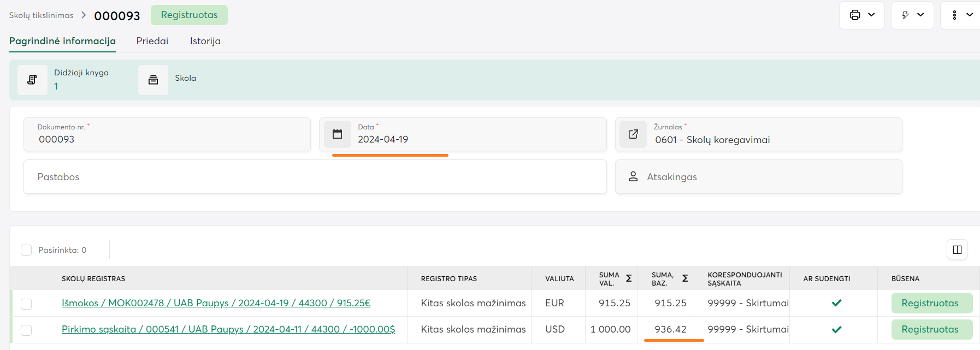
Task: Open the Pirkimo sąskaita / 000541 link
Action: (228, 329)
